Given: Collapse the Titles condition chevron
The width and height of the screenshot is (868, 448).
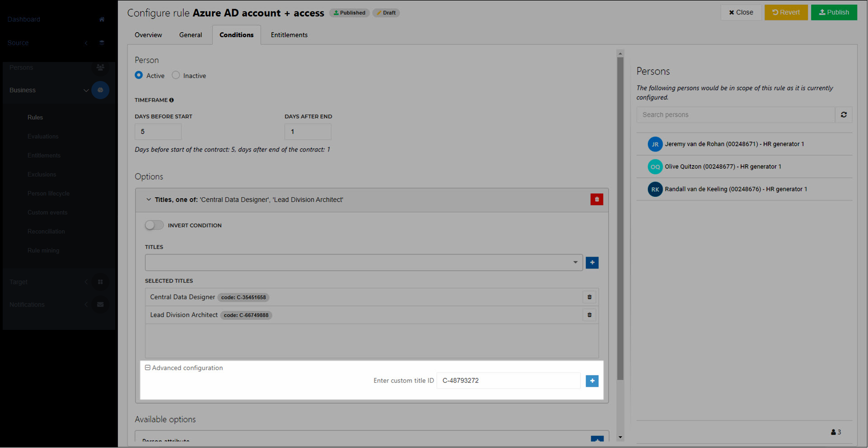Looking at the screenshot, I should (x=148, y=200).
